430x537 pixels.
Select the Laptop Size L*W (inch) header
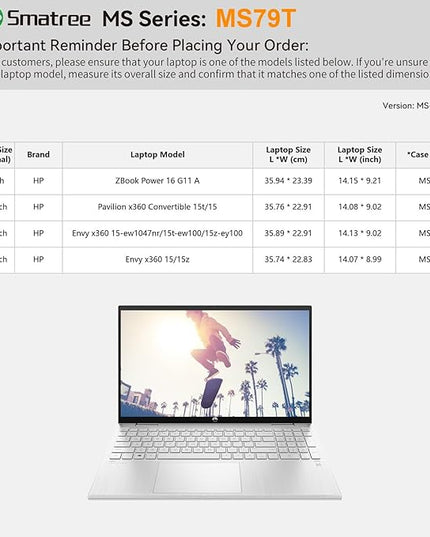360,154
